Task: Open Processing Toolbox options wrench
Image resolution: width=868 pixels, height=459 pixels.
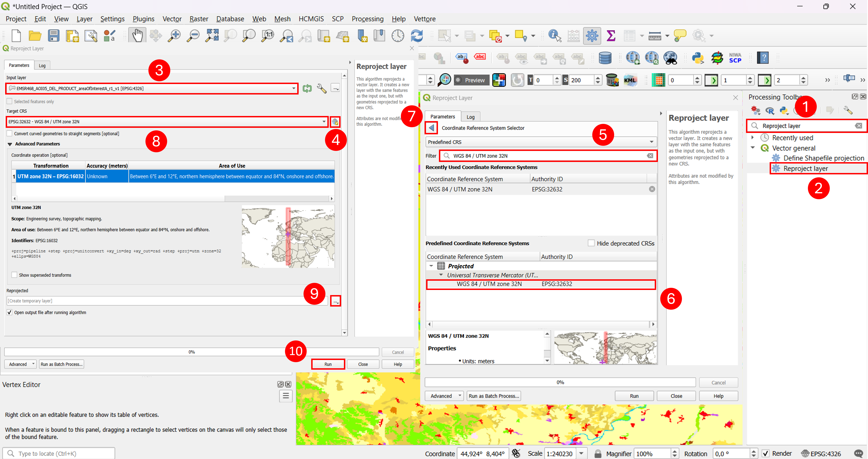Action: point(848,110)
